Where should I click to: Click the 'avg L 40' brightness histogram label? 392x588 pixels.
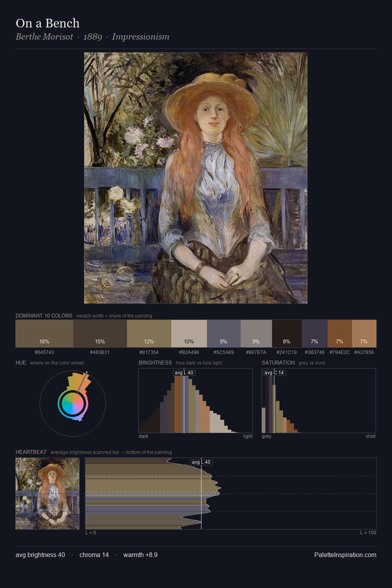tap(184, 373)
